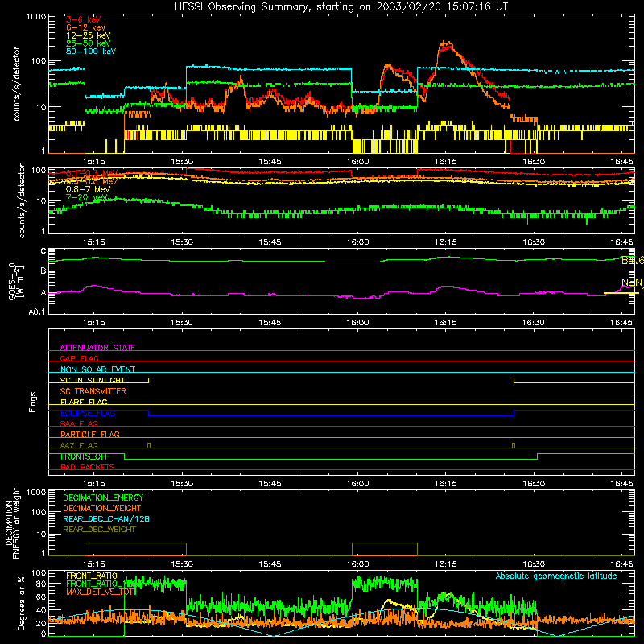Viewport: 644px width, 644px height.
Task: Click the DECIMATION_WEIGHT legend entry
Action: tap(102, 508)
